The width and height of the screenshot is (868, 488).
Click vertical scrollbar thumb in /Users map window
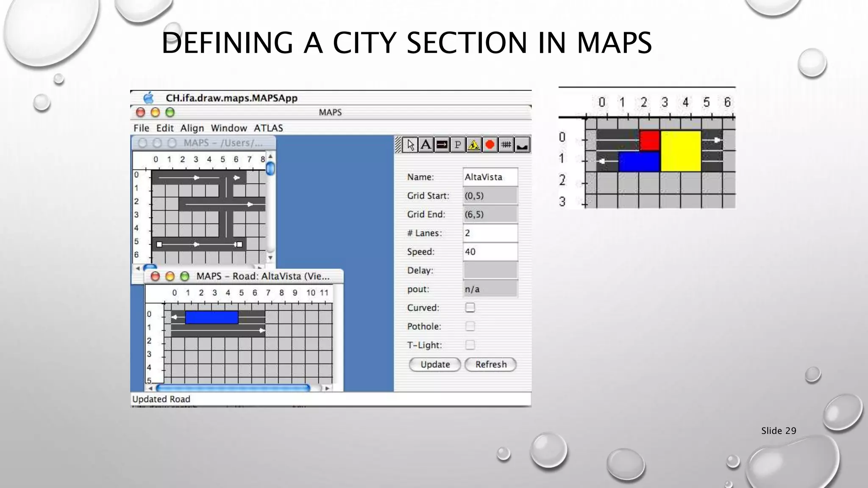(270, 169)
